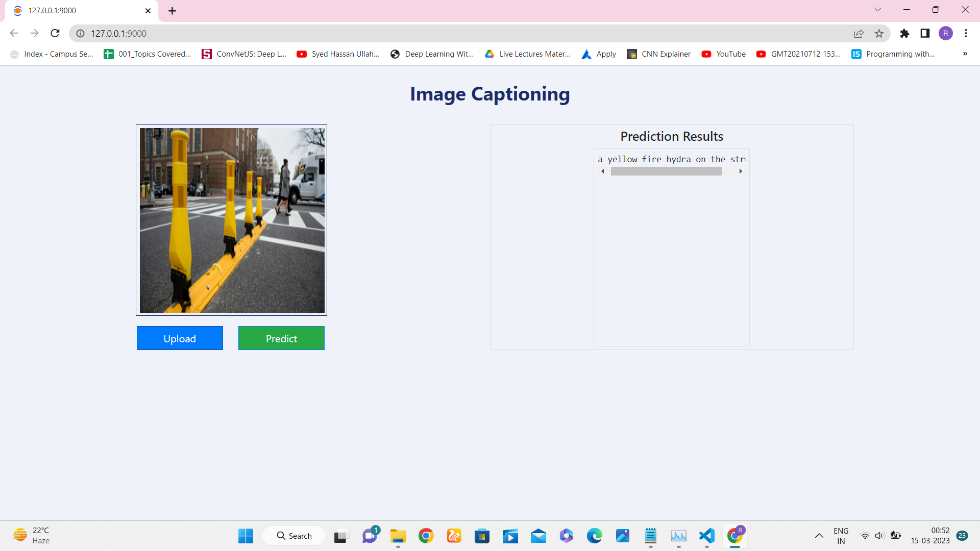Open Chrome's three-dot menu
This screenshot has height=551, width=980.
coord(966,33)
